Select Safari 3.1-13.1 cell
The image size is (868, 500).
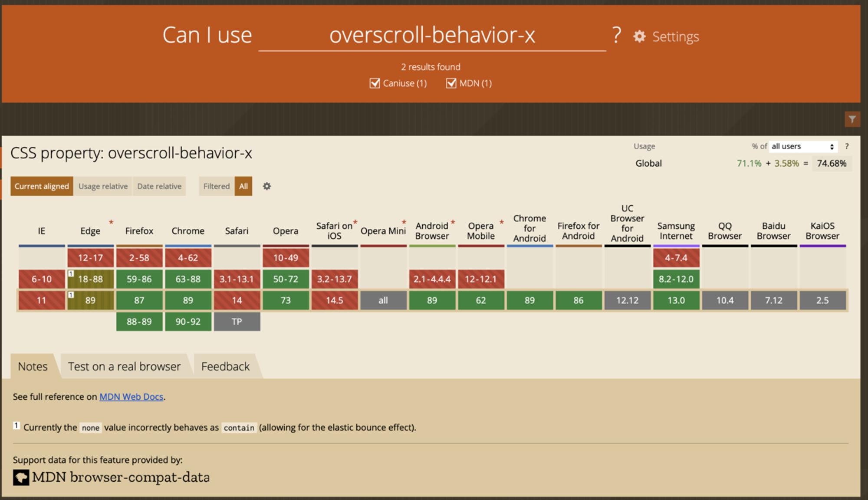(237, 279)
